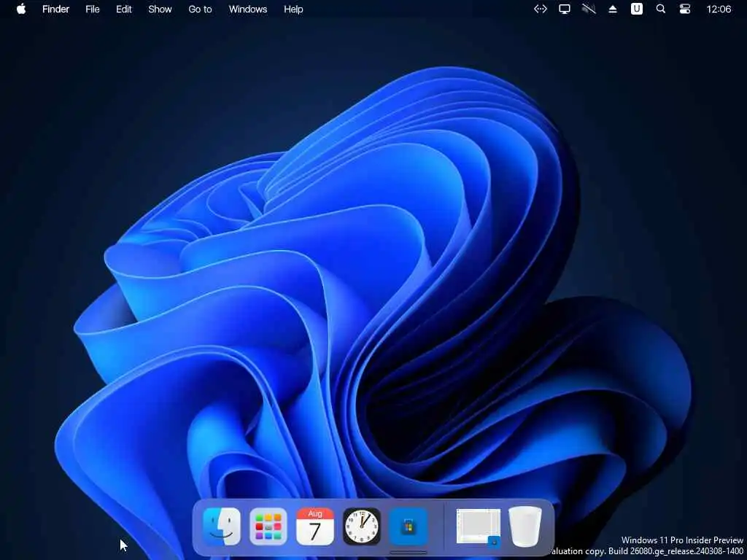Open the Clock app in dock
747x560 pixels.
pyautogui.click(x=362, y=526)
